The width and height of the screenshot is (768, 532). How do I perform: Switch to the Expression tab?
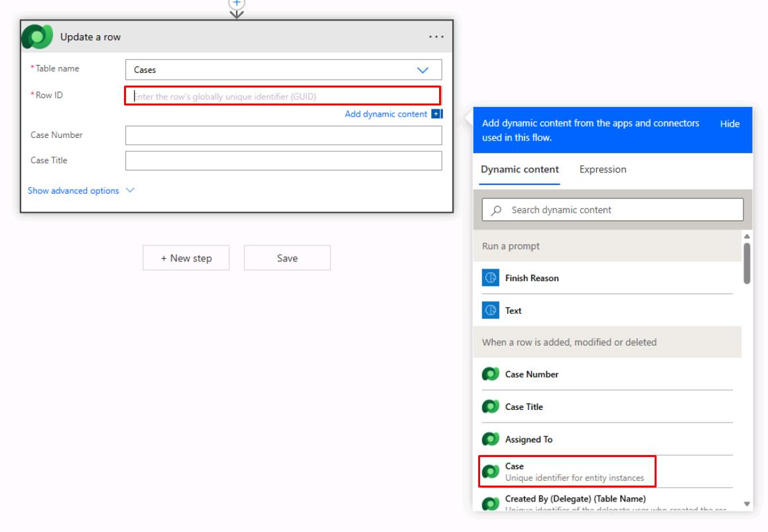click(602, 170)
